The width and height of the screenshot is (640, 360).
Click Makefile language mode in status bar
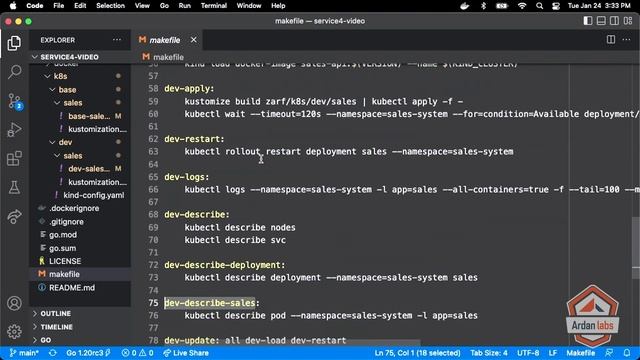[x=580, y=353]
